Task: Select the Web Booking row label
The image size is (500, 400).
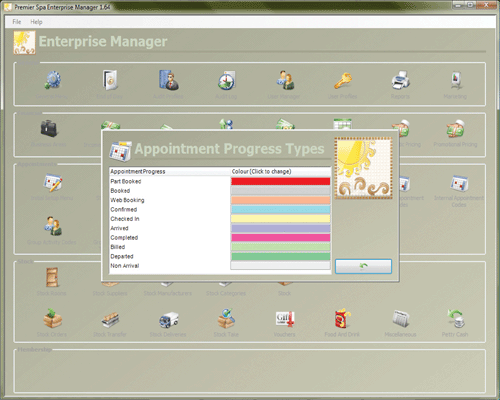Action: pyautogui.click(x=127, y=200)
